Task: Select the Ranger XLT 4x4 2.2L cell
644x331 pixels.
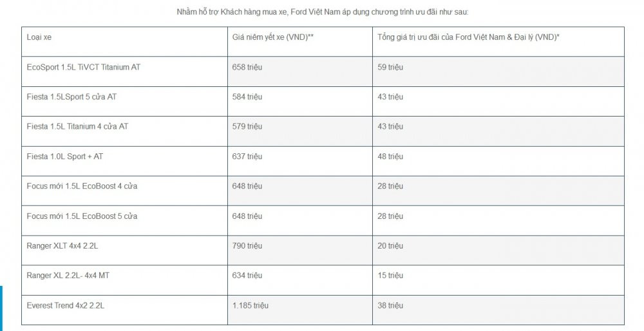Action: click(63, 245)
